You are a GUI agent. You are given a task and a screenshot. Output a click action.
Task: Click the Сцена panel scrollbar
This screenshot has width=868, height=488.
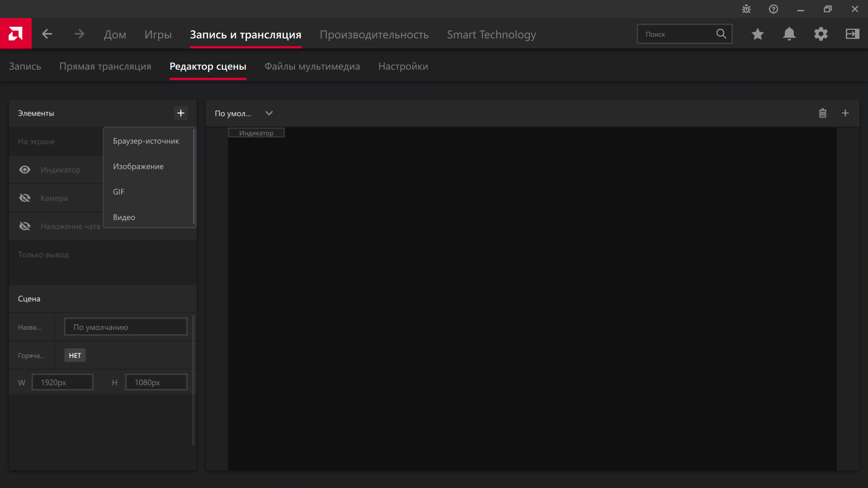[194, 380]
